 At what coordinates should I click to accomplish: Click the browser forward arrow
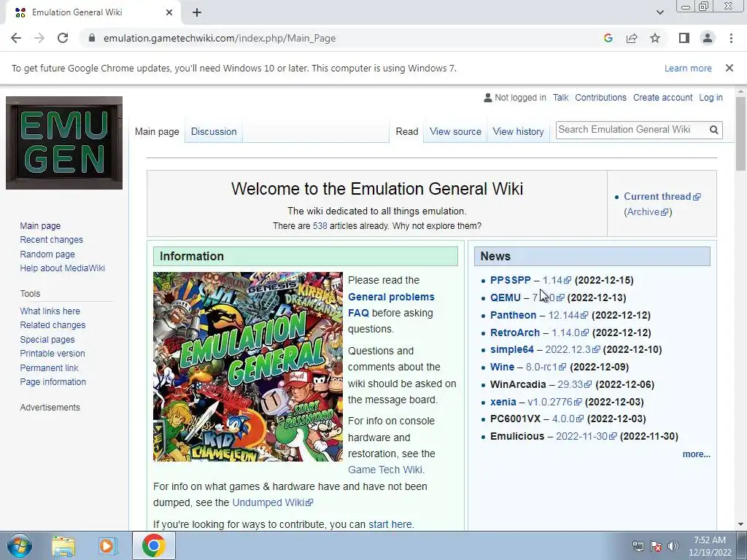(39, 38)
